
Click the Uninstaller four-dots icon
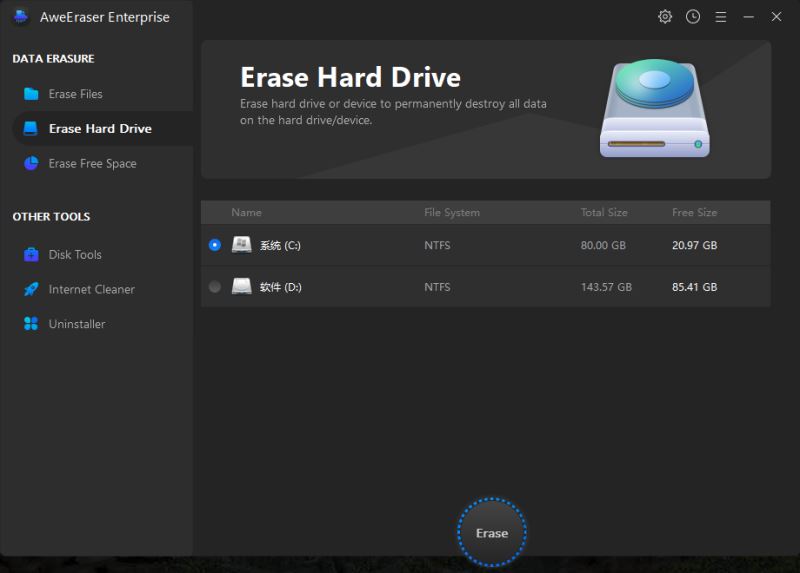click(31, 323)
